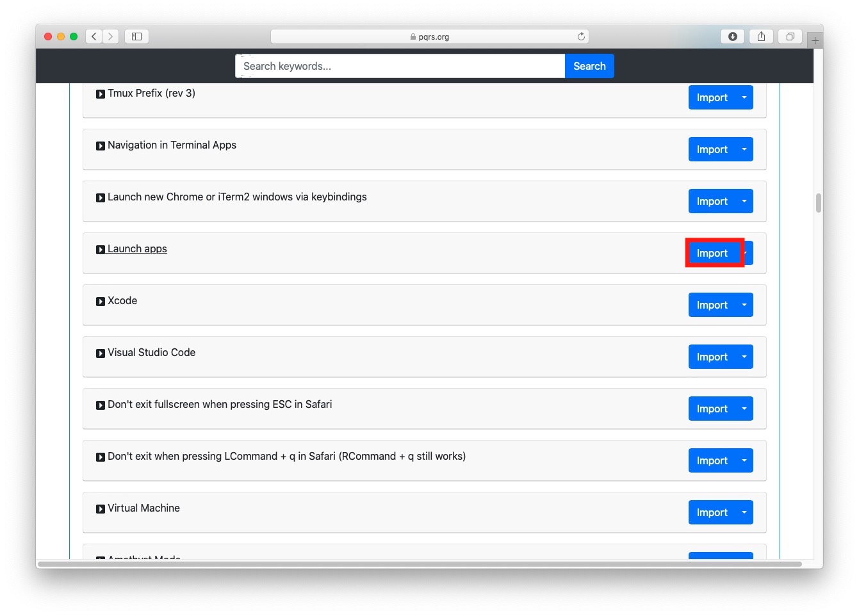Viewport: 859px width, 616px height.
Task: Reload the pqrs.org page
Action: tap(581, 36)
